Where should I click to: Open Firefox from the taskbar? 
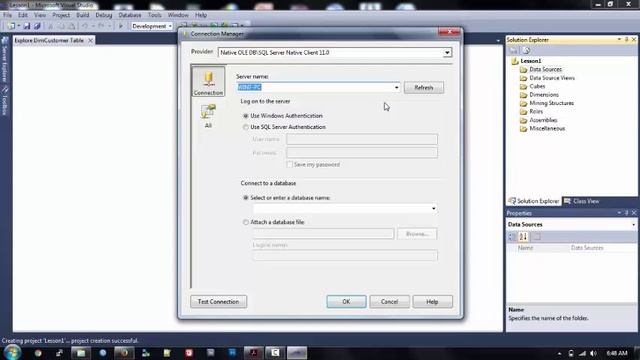(124, 353)
